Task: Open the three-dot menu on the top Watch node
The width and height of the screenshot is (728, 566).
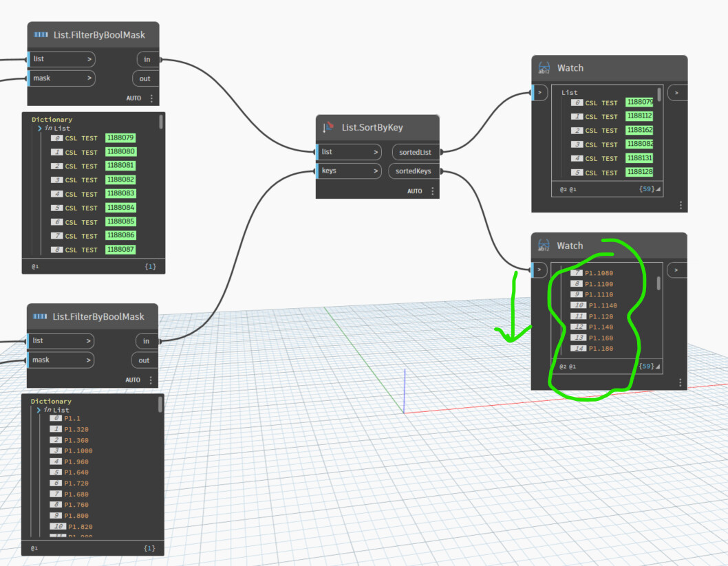Action: 681,204
